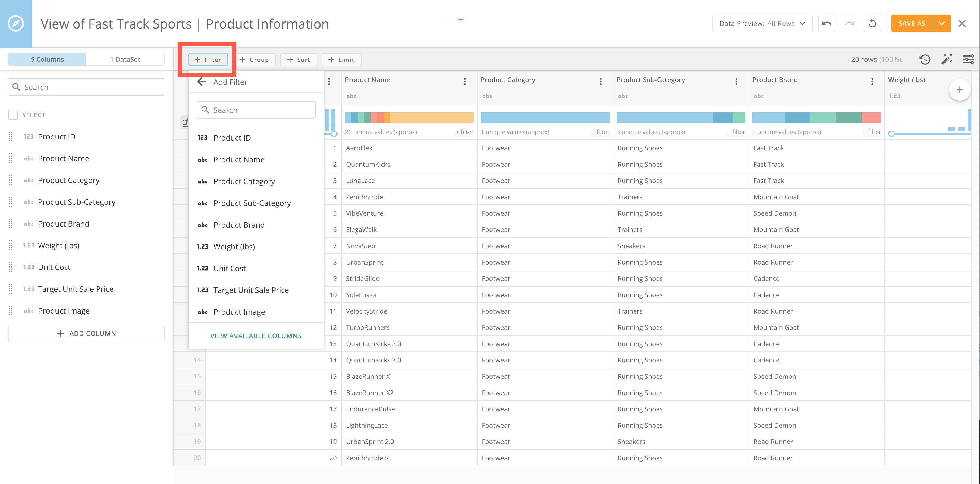Click VIEW AVAILABLE COLUMNS link

click(256, 336)
